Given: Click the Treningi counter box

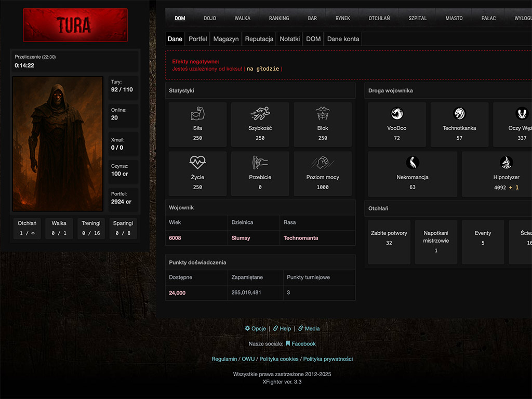Looking at the screenshot, I should click(91, 228).
